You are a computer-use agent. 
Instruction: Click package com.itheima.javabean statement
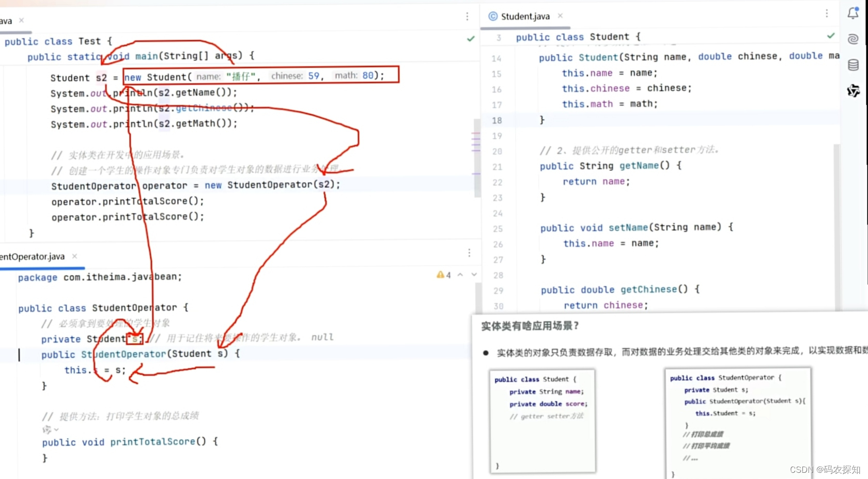pyautogui.click(x=100, y=277)
